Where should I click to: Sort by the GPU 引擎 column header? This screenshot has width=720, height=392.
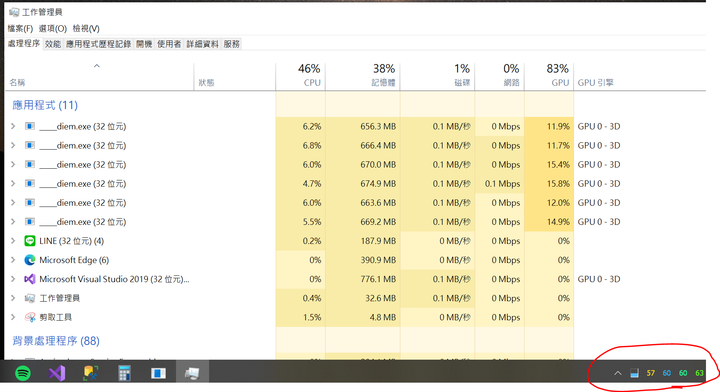(595, 83)
